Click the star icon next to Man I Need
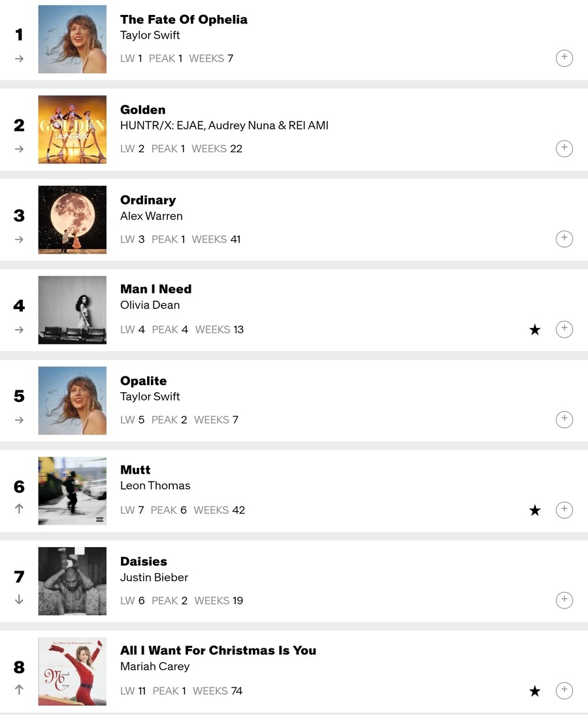Viewport: 588px width, 715px height. 535,329
